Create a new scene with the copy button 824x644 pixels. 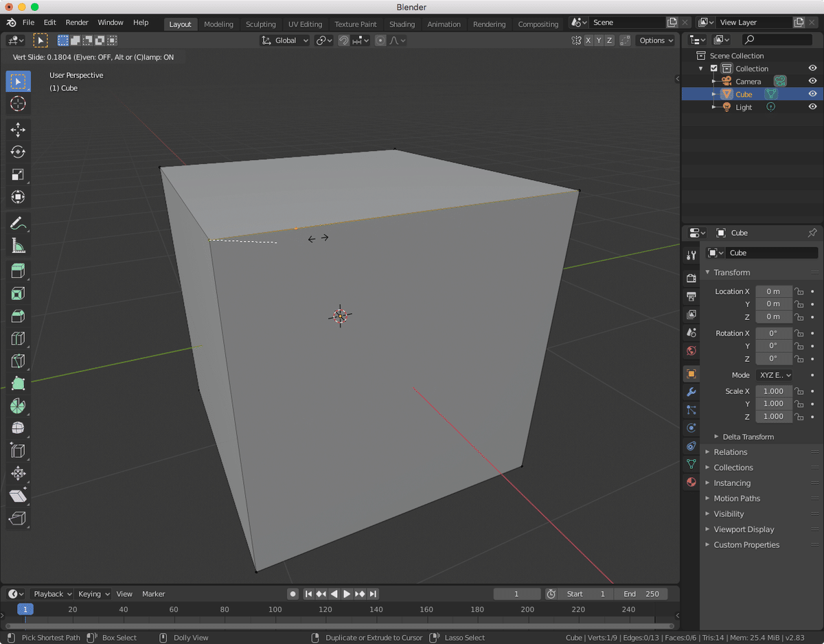pos(672,23)
